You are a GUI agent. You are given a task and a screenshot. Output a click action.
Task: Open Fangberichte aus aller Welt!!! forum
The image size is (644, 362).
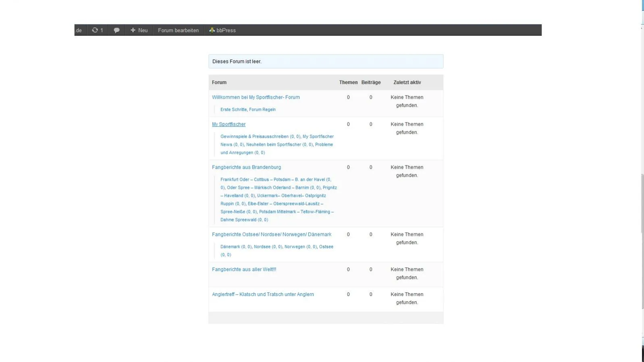point(244,270)
